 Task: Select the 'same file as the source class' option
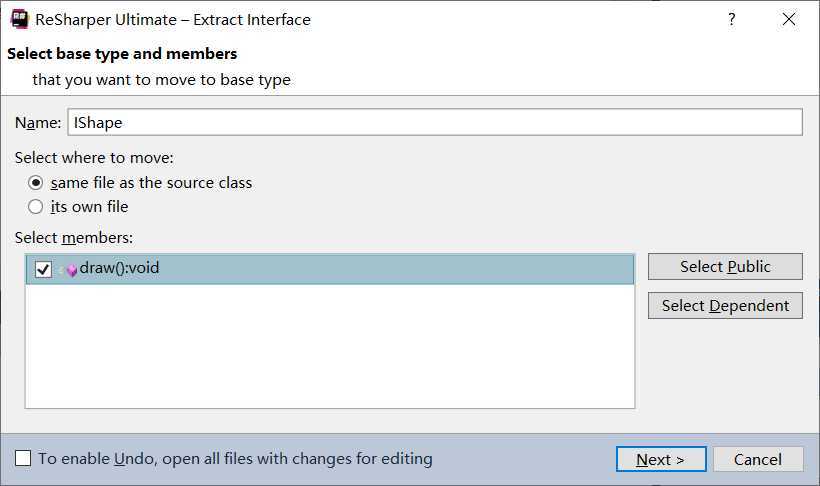click(x=36, y=183)
